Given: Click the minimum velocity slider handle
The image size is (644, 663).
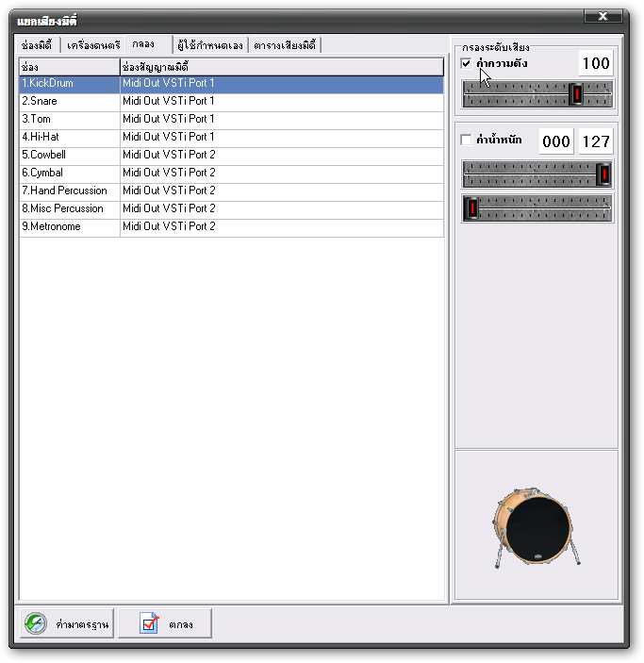Looking at the screenshot, I should click(x=471, y=208).
